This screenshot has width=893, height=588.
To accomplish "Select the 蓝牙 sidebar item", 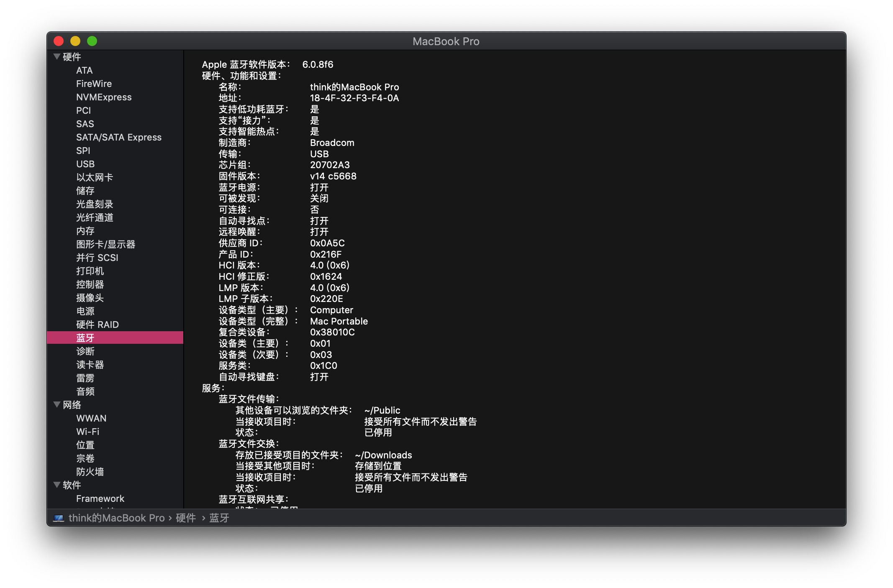I will tap(85, 337).
